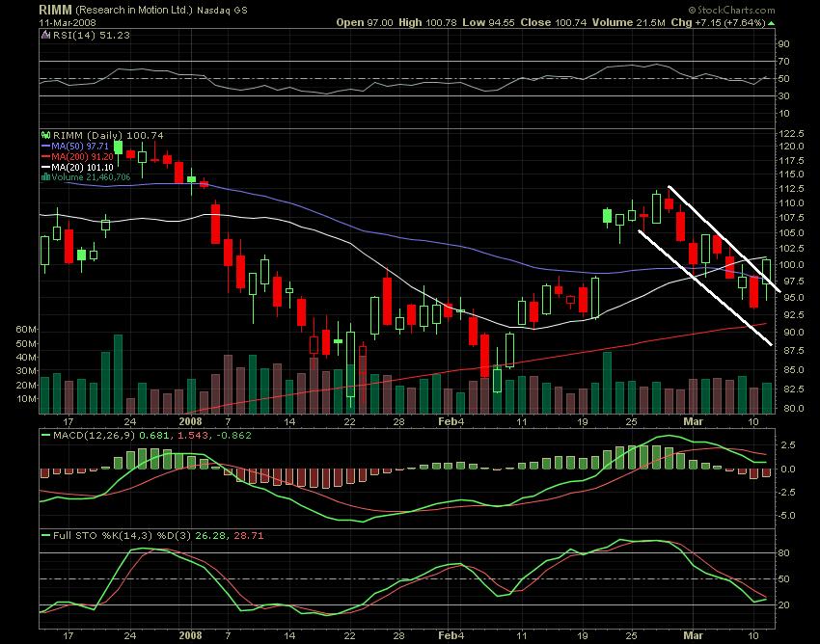Click the 112.5 price axis label
Image resolution: width=820 pixels, height=644 pixels.
tap(791, 188)
